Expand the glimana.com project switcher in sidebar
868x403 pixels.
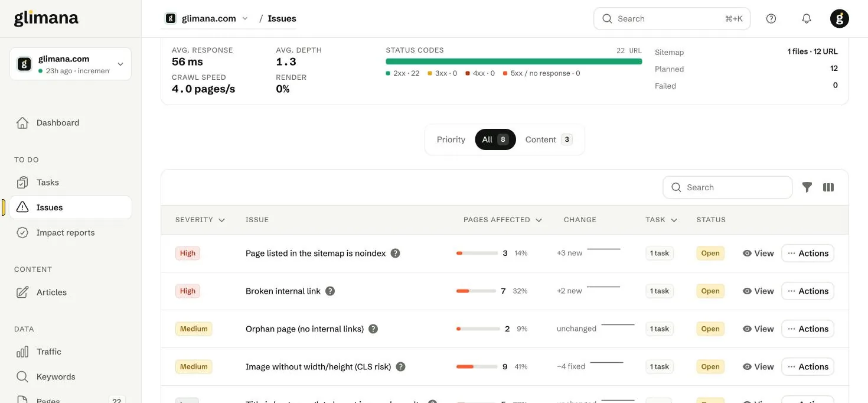[70, 64]
